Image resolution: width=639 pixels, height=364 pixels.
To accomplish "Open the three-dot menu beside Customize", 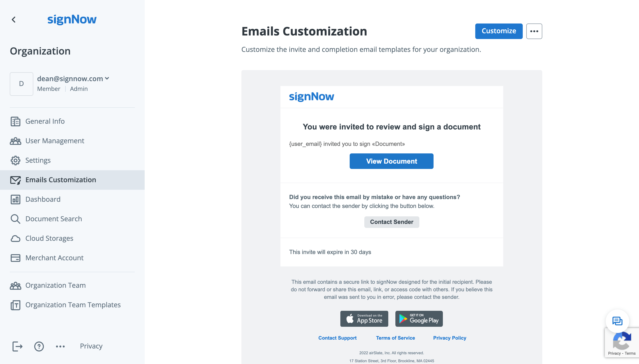I will (x=534, y=31).
